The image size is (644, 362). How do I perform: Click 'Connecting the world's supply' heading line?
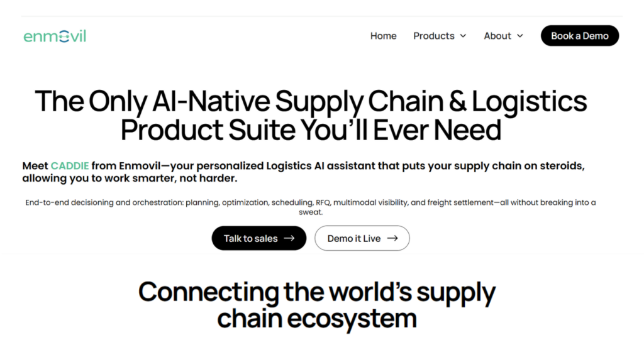pyautogui.click(x=317, y=292)
